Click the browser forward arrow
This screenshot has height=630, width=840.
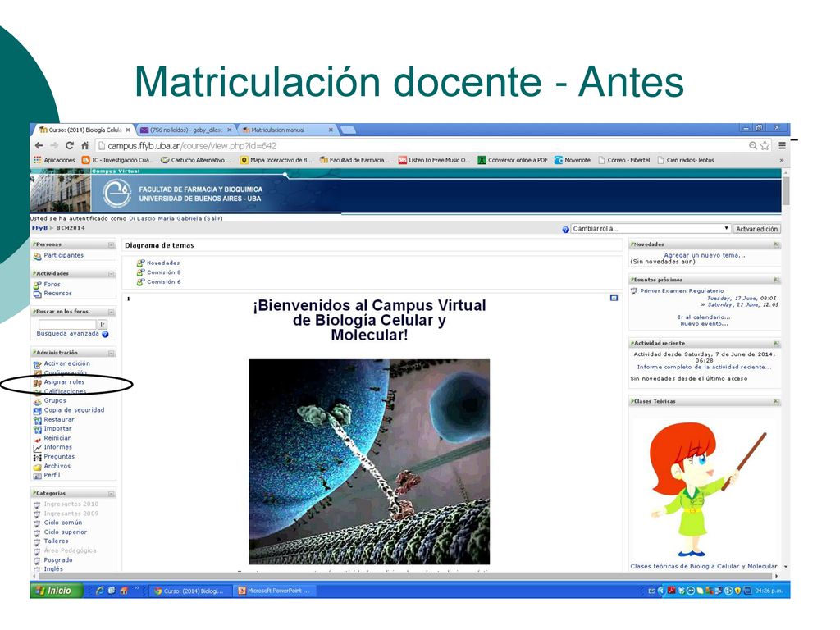coord(54,146)
